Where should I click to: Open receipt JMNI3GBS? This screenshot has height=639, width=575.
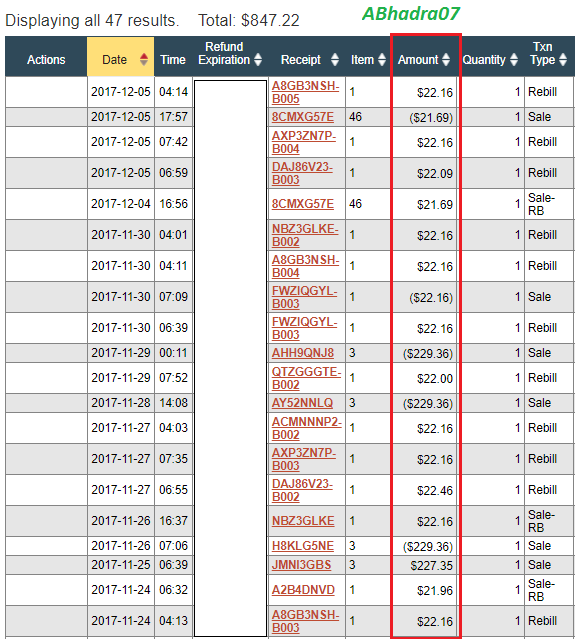click(302, 565)
